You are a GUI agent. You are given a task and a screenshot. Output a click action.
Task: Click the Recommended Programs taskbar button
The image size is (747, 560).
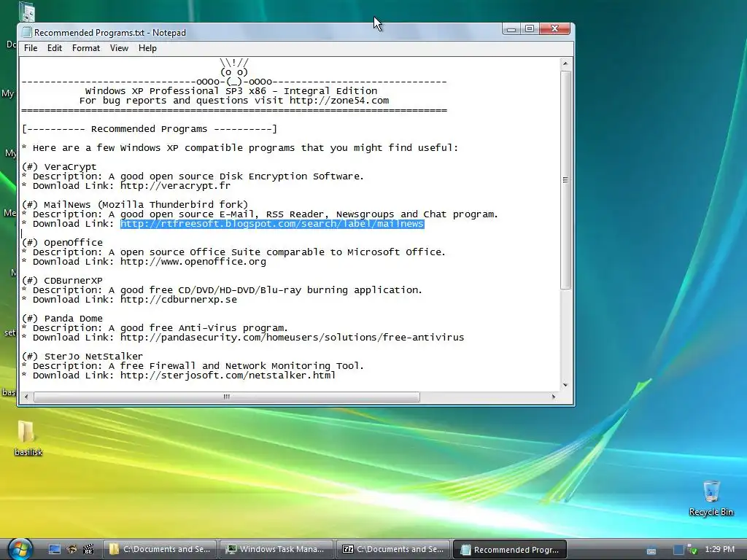click(510, 550)
